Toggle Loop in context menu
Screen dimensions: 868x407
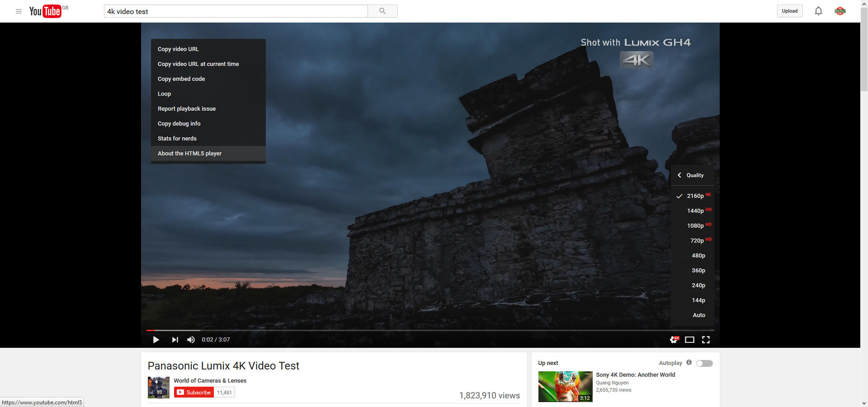pos(208,94)
